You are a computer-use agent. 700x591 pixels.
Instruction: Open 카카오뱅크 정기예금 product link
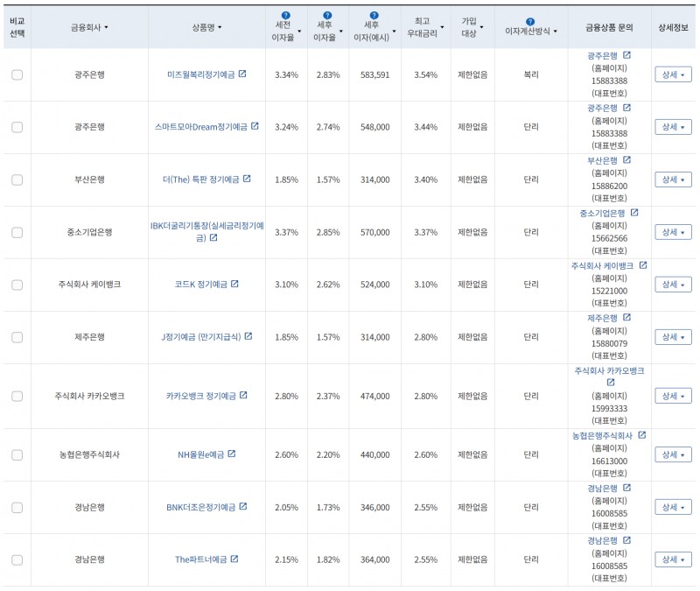coord(201,397)
